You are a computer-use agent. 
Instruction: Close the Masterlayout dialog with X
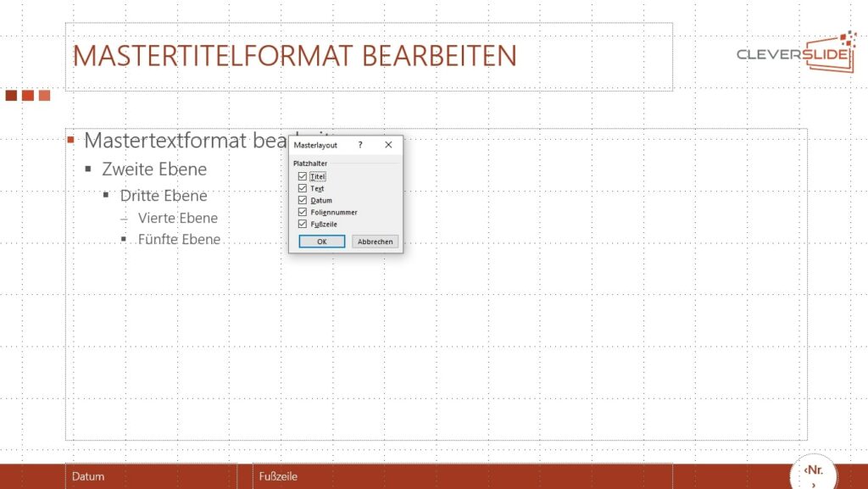pos(388,145)
